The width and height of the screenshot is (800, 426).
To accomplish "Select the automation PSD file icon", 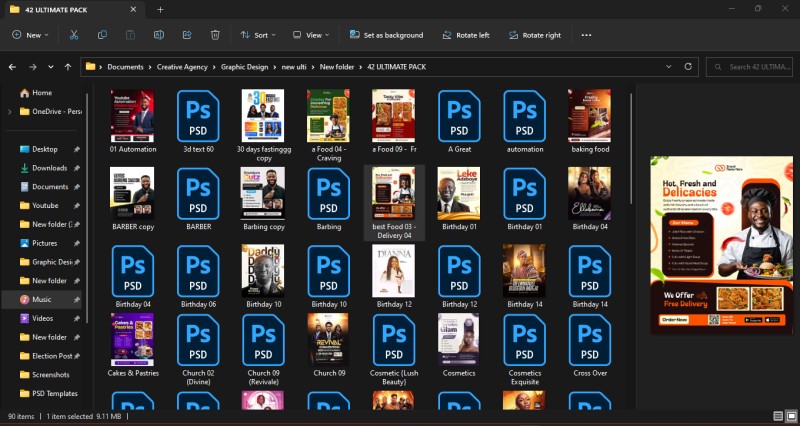I will [x=524, y=116].
